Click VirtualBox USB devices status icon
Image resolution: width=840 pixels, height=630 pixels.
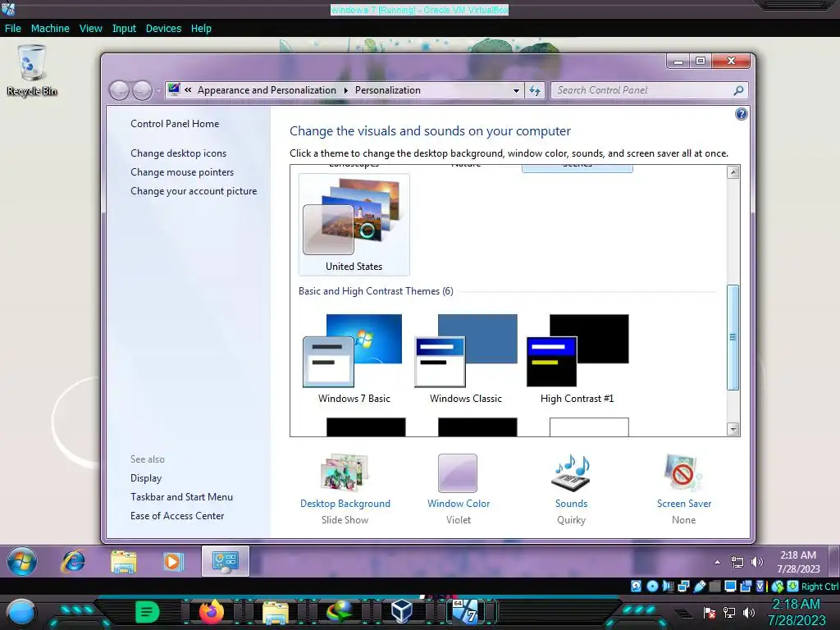(x=699, y=586)
